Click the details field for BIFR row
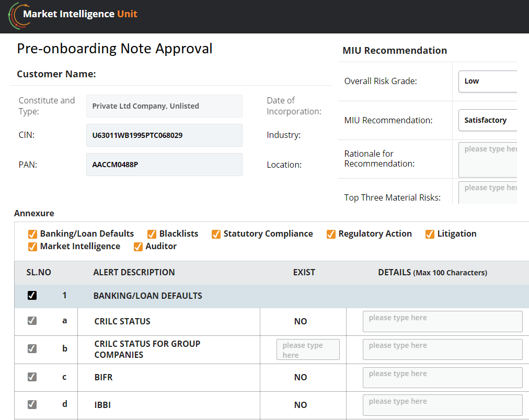 point(442,377)
